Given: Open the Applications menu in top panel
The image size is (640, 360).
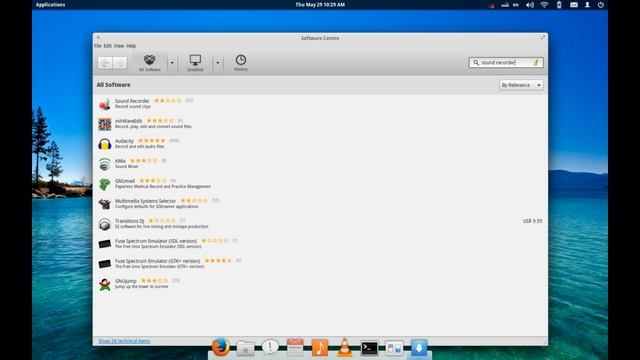Looking at the screenshot, I should coord(50,5).
